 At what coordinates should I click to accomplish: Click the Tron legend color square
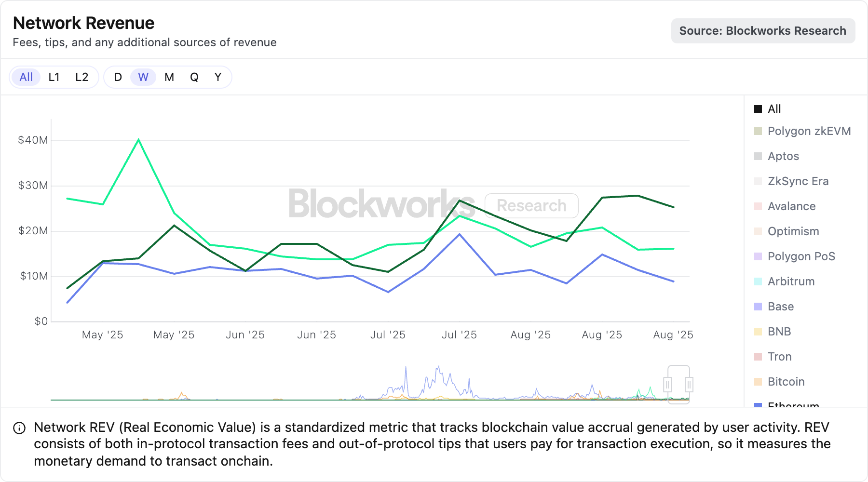758,357
